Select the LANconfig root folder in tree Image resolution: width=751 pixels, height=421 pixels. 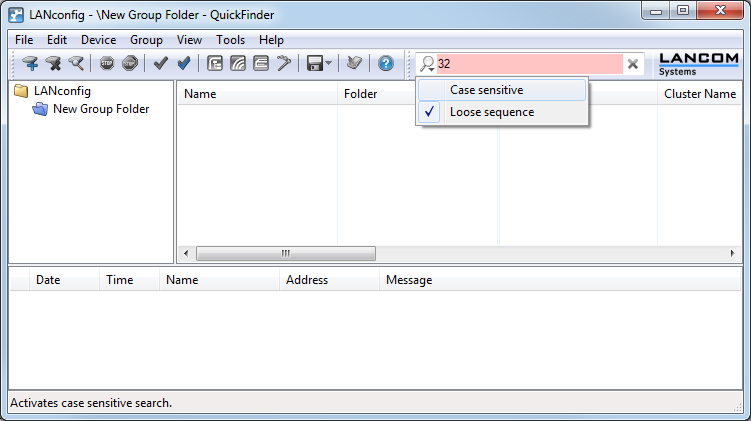pos(61,91)
